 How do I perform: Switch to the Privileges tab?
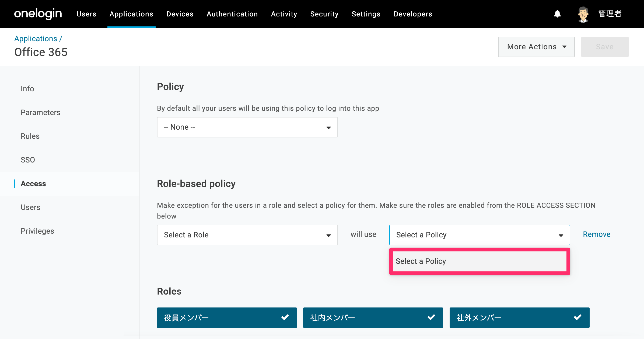[37, 231]
